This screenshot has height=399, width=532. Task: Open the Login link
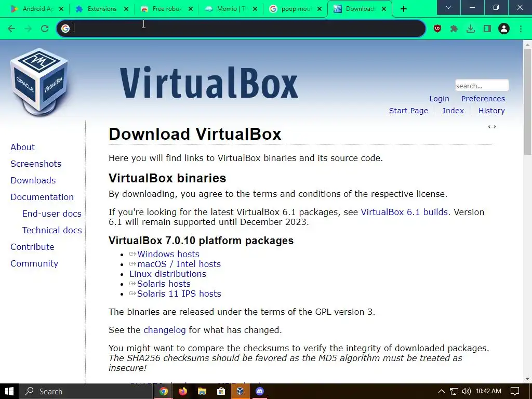439,99
